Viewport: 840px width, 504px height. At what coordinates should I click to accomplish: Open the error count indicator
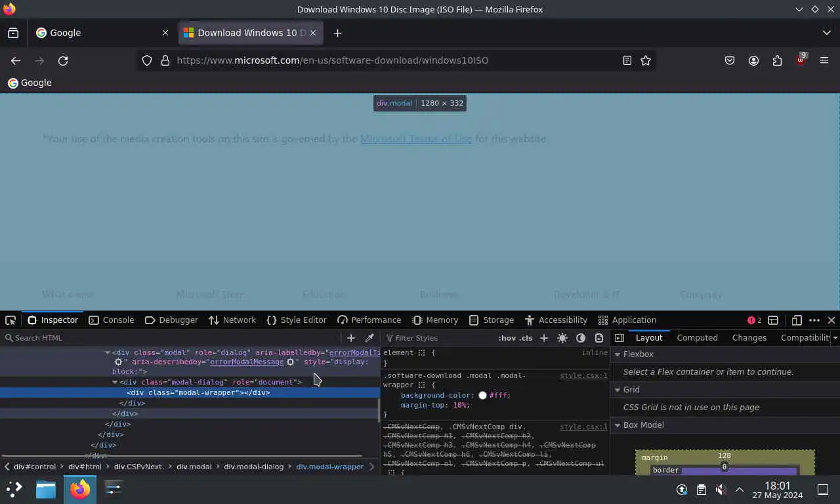tap(755, 320)
